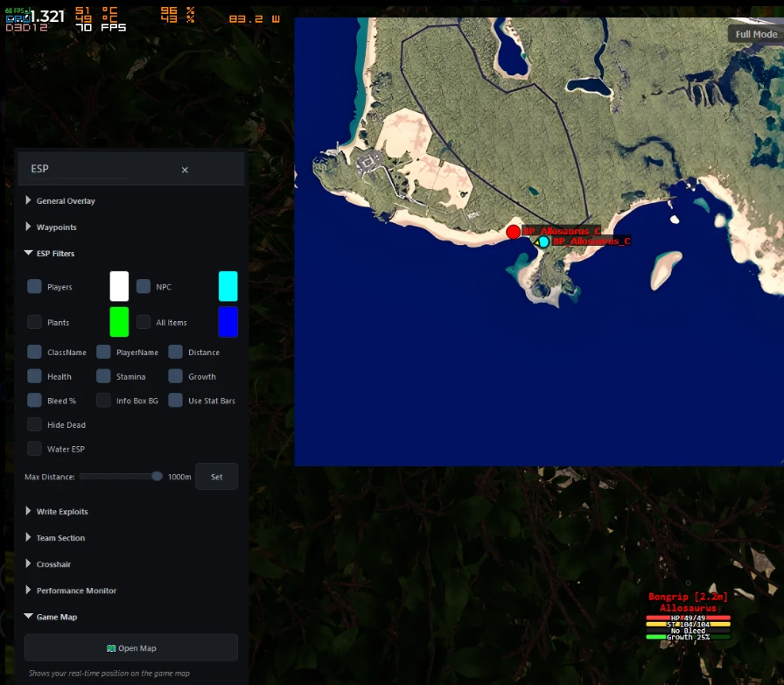Check the Hide Dead option
Image resolution: width=784 pixels, height=685 pixels.
(34, 424)
